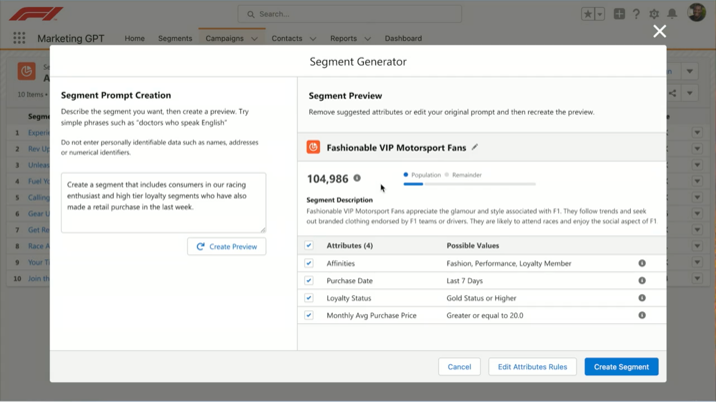Viewport: 716px width, 402px height.
Task: Click the info icon for Purchase Date row
Action: 642,280
